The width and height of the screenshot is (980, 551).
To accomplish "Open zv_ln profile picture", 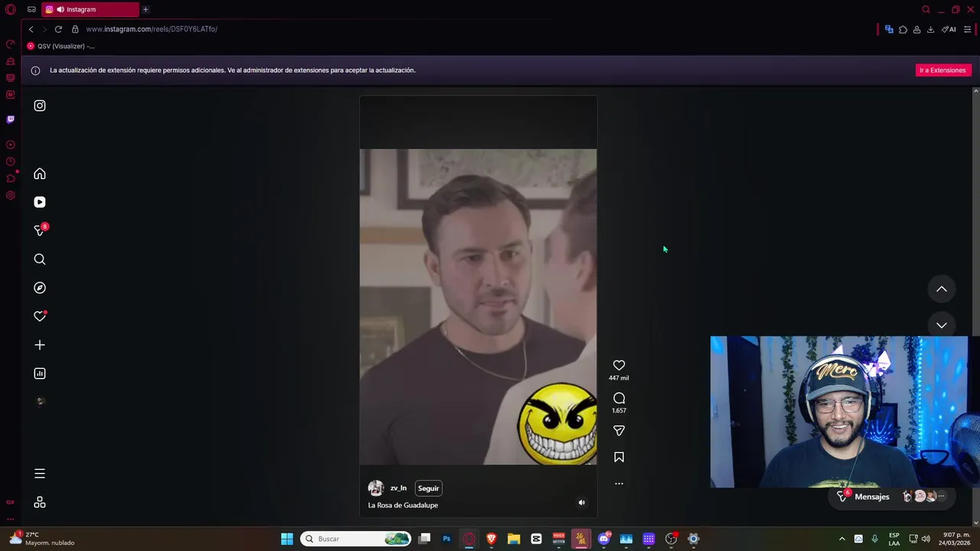I will 376,488.
